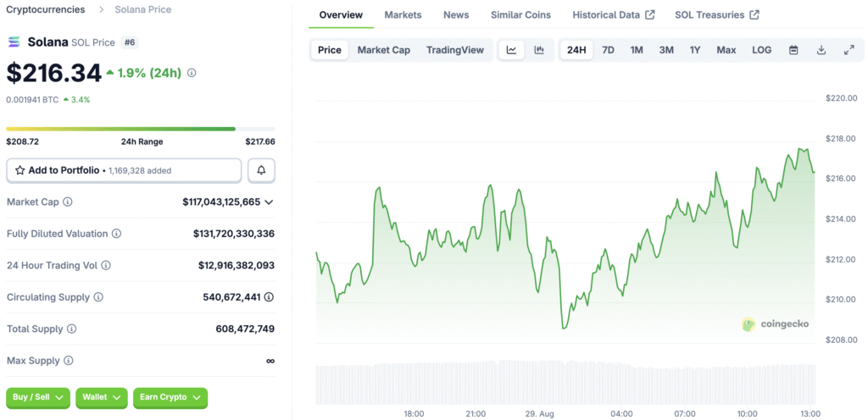Image resolution: width=868 pixels, height=420 pixels.
Task: Expand chart to fullscreen
Action: (x=849, y=50)
